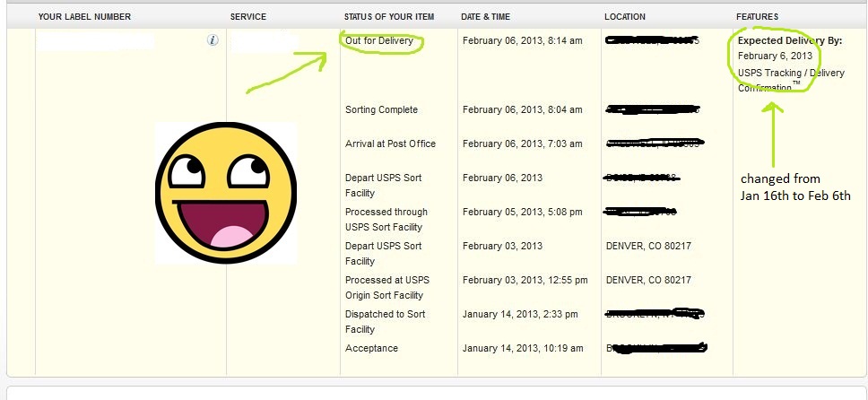Select the Sorting Complete status entry

click(381, 109)
